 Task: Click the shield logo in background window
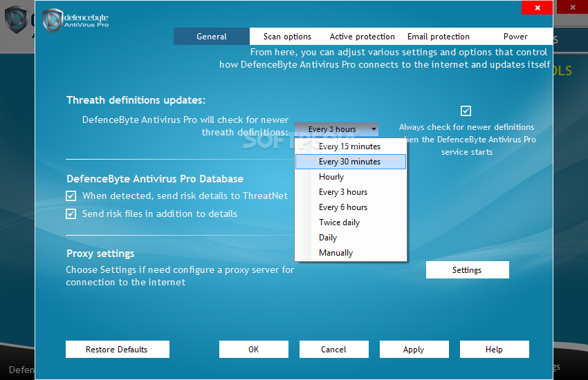pyautogui.click(x=16, y=19)
